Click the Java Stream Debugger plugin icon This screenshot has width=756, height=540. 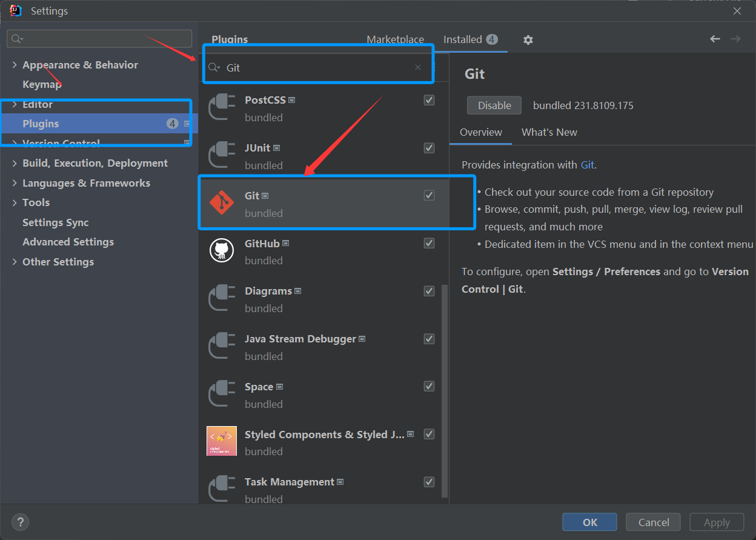click(221, 345)
